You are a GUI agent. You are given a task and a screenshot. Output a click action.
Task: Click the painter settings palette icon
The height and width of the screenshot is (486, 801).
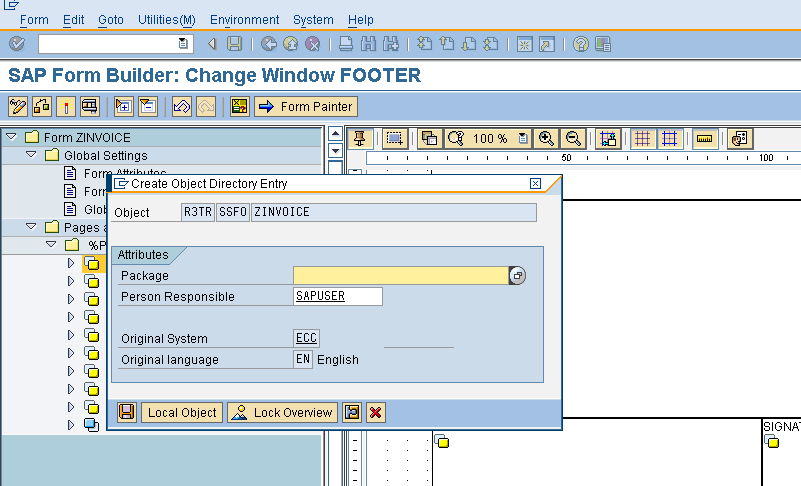click(x=740, y=138)
